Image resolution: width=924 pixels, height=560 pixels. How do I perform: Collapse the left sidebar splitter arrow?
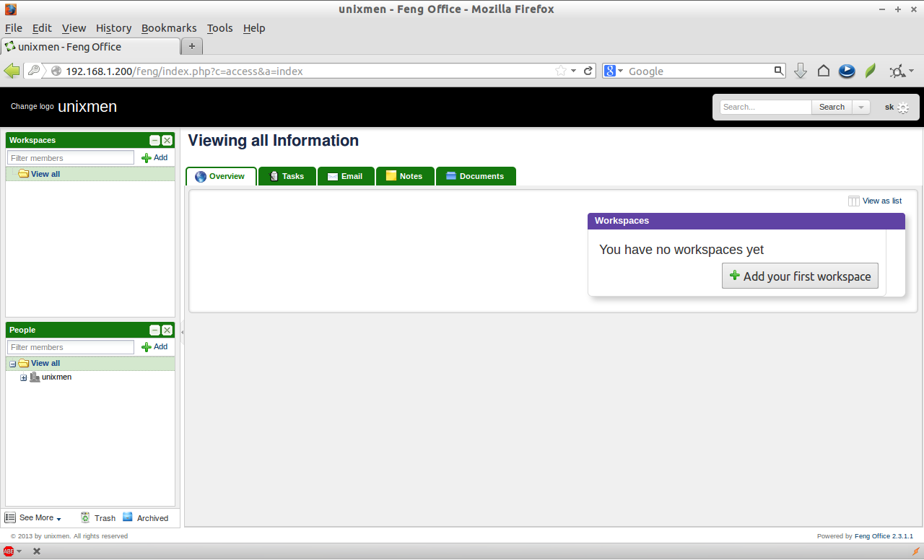182,332
